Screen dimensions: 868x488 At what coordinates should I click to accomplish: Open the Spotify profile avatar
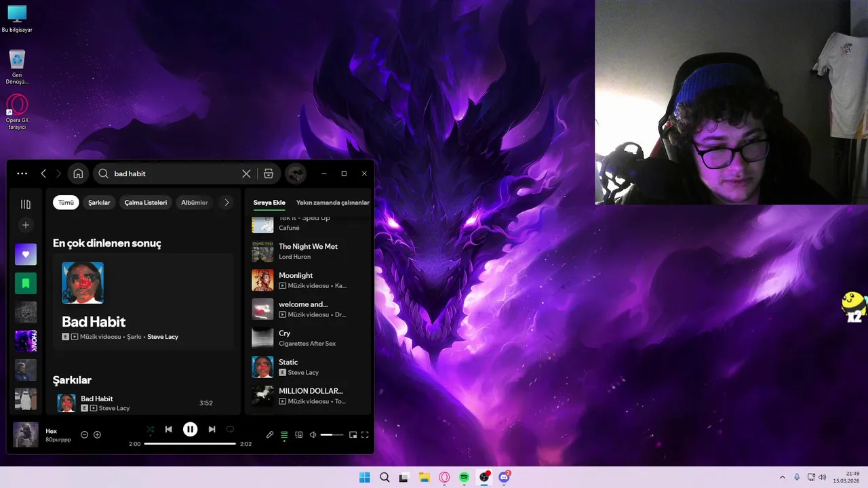(295, 174)
